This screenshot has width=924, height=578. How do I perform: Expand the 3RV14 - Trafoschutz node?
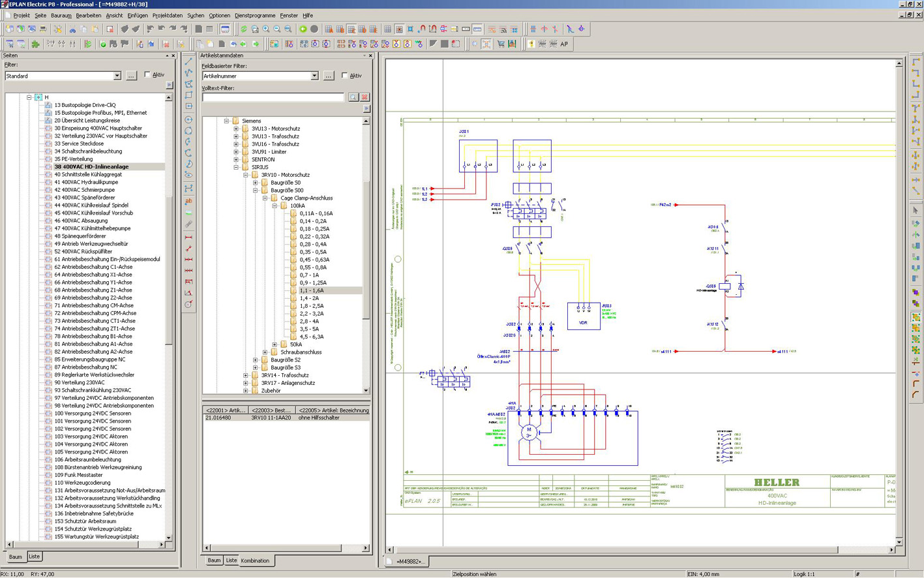coord(246,375)
